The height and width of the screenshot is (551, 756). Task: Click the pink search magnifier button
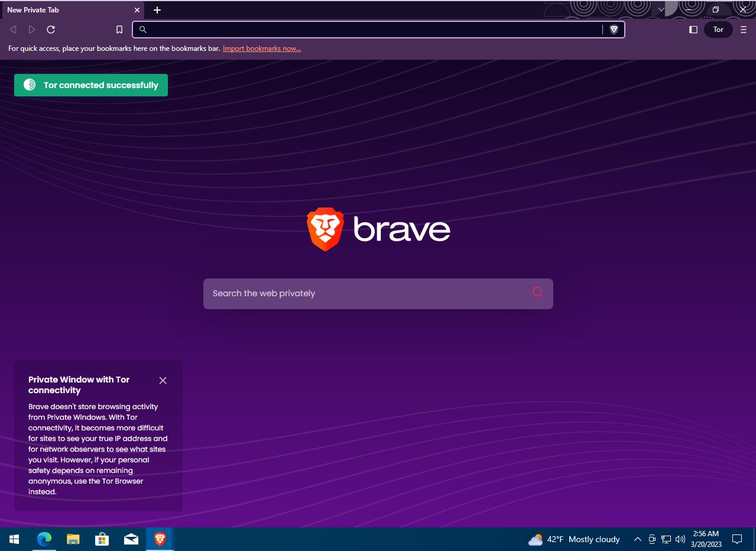(x=538, y=292)
